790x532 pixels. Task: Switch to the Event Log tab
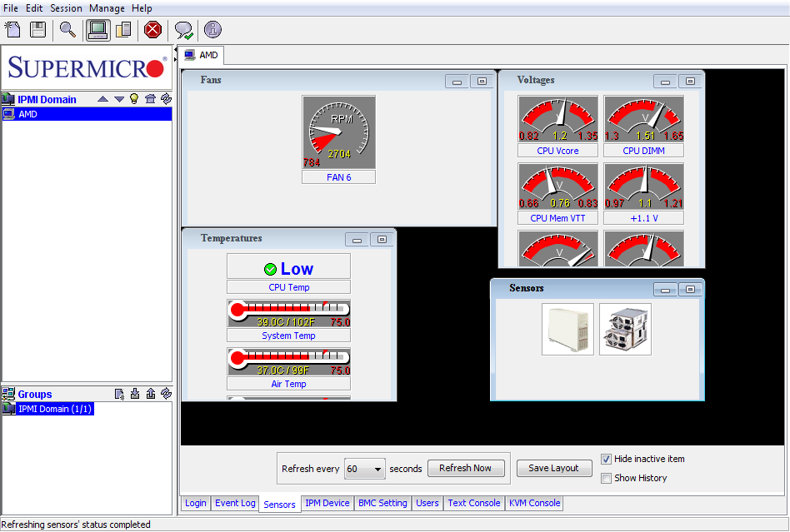click(x=235, y=503)
